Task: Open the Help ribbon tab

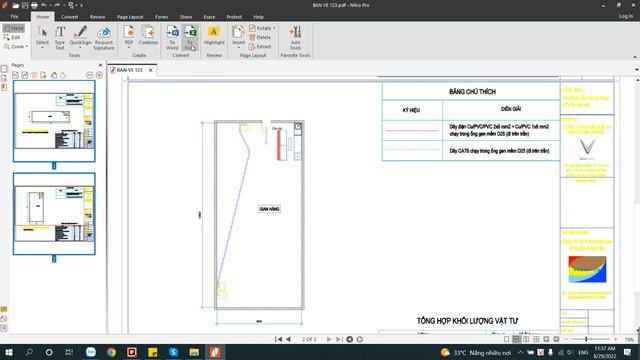Action: 258,17
